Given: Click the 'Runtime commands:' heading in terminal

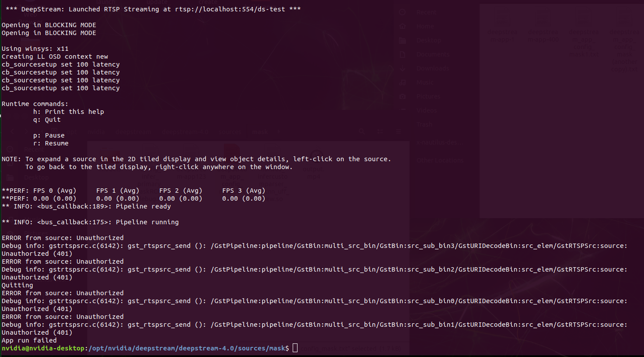Looking at the screenshot, I should (35, 104).
